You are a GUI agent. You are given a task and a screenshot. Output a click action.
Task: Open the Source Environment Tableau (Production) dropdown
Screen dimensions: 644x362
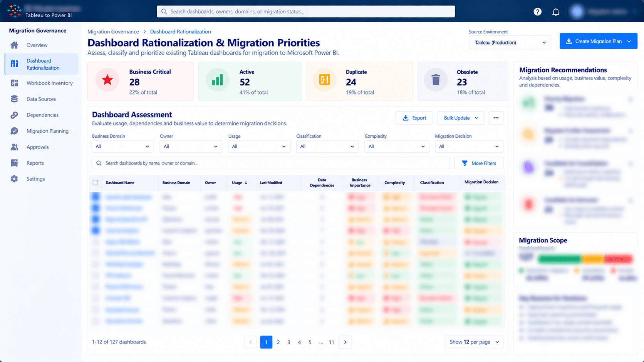tap(510, 42)
